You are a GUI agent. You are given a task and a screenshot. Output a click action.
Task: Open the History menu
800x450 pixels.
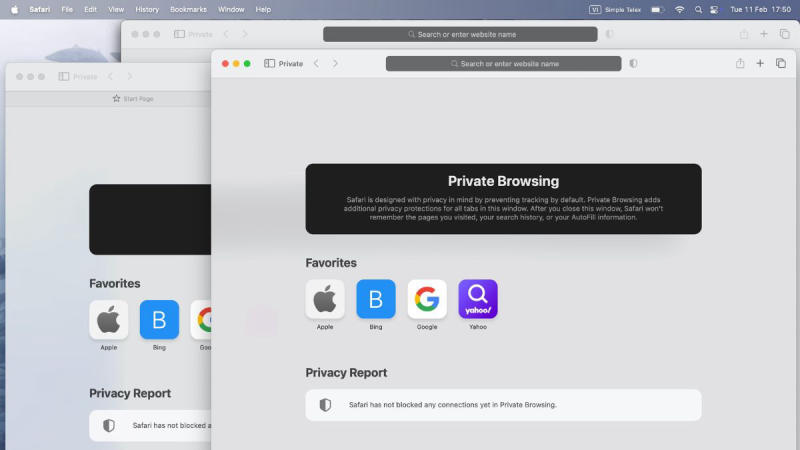point(147,9)
